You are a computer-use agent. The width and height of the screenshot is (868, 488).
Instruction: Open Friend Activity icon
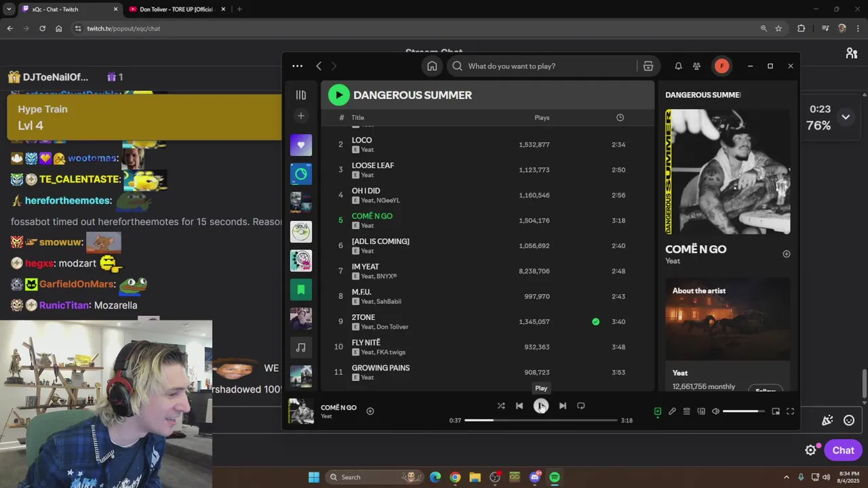pos(696,66)
